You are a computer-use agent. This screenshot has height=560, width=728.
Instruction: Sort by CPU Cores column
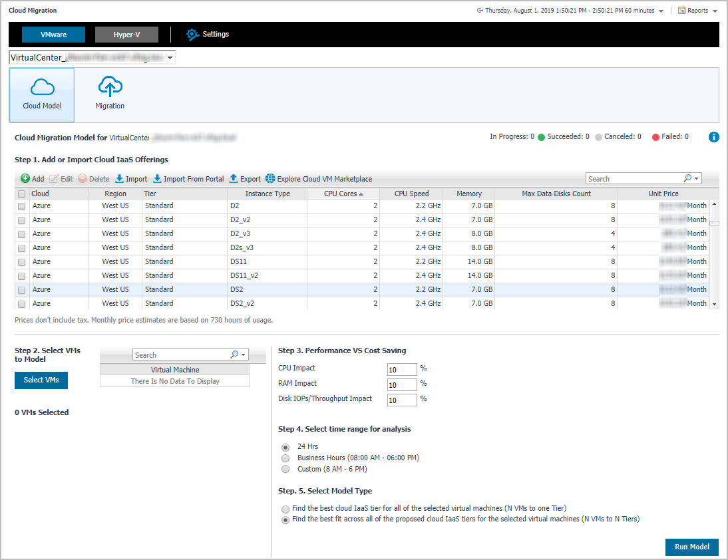point(343,194)
